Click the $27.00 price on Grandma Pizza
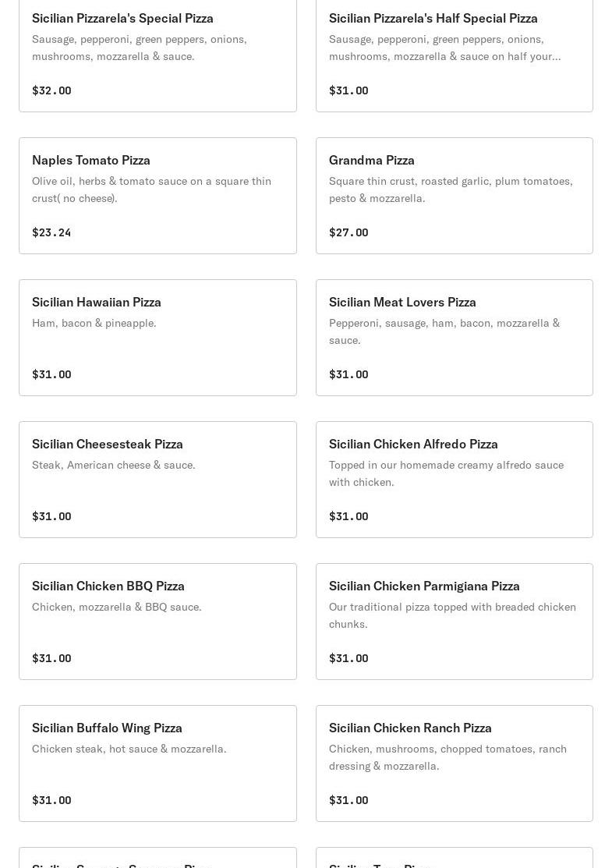612x868 pixels. coord(348,232)
